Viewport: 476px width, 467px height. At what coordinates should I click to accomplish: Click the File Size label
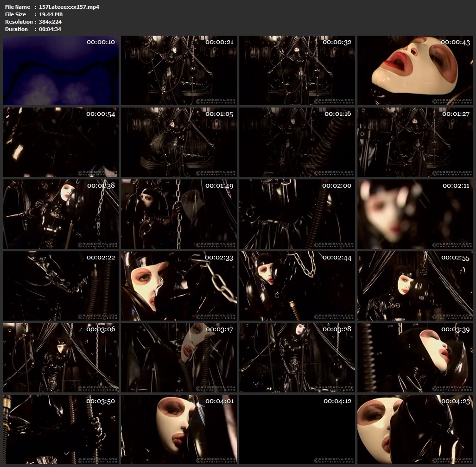point(15,14)
